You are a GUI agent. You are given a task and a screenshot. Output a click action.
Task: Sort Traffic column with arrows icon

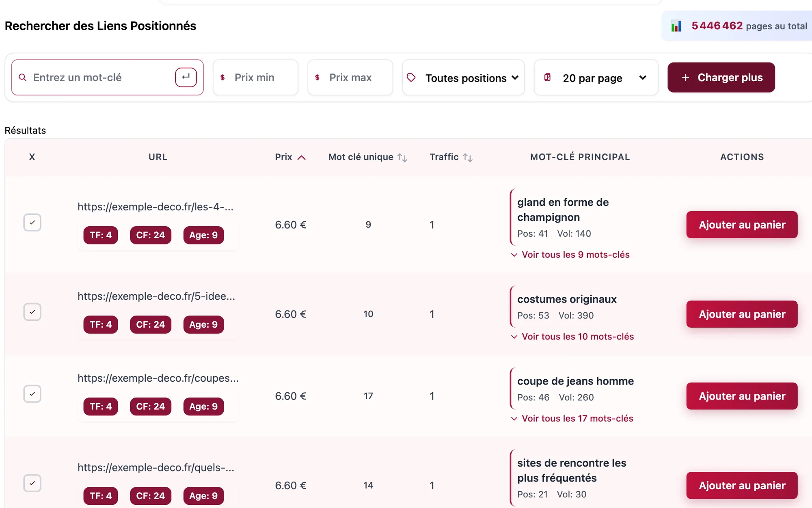point(468,158)
